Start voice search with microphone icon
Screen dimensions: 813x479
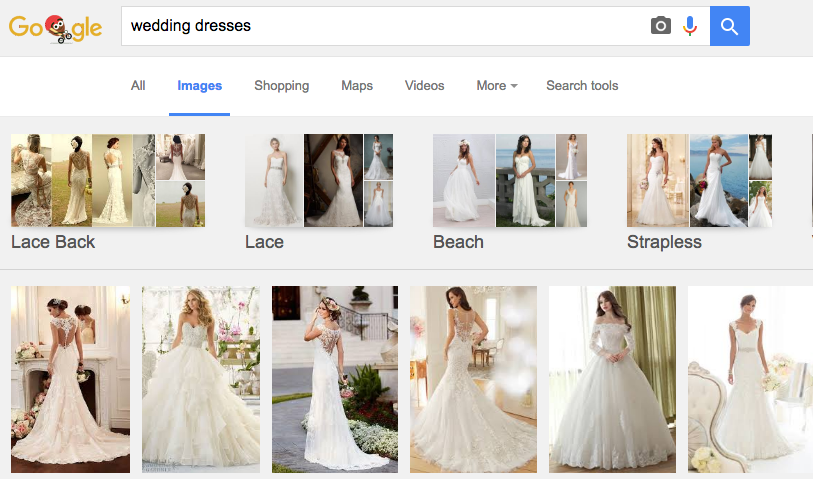point(690,26)
